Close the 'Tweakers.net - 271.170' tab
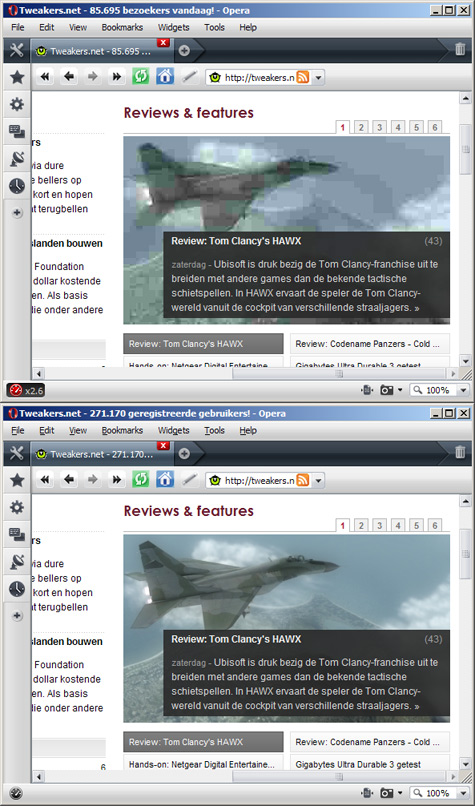 (x=163, y=446)
